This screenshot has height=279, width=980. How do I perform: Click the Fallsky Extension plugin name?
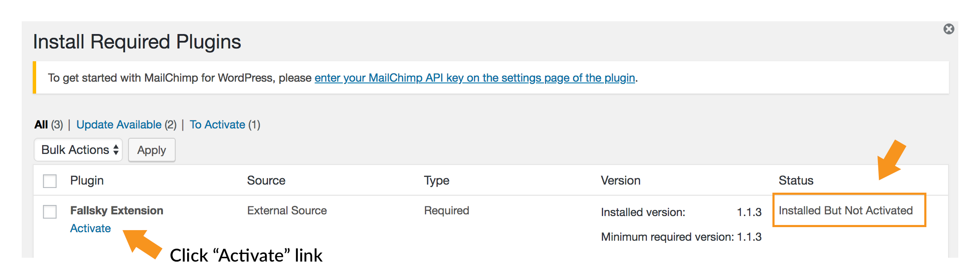[117, 211]
